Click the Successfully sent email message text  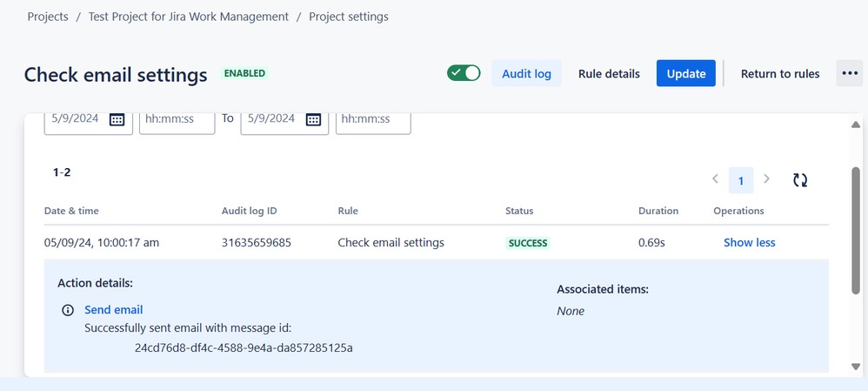pos(188,328)
